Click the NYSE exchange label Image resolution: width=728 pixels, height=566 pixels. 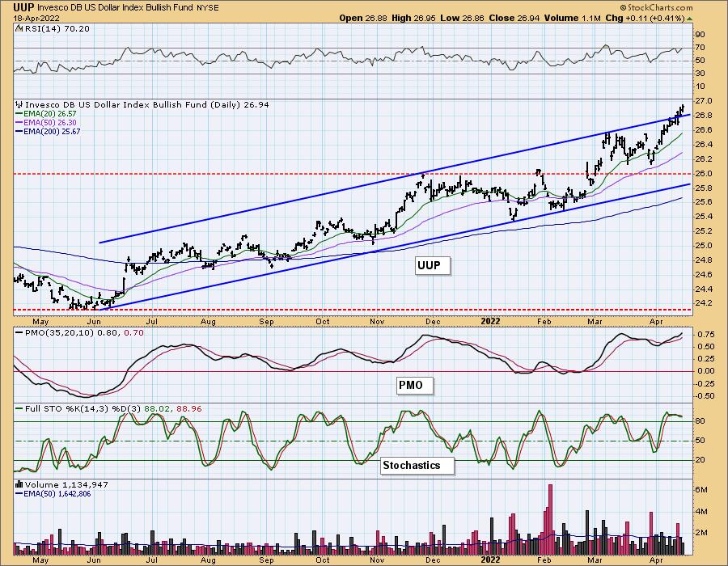point(206,7)
